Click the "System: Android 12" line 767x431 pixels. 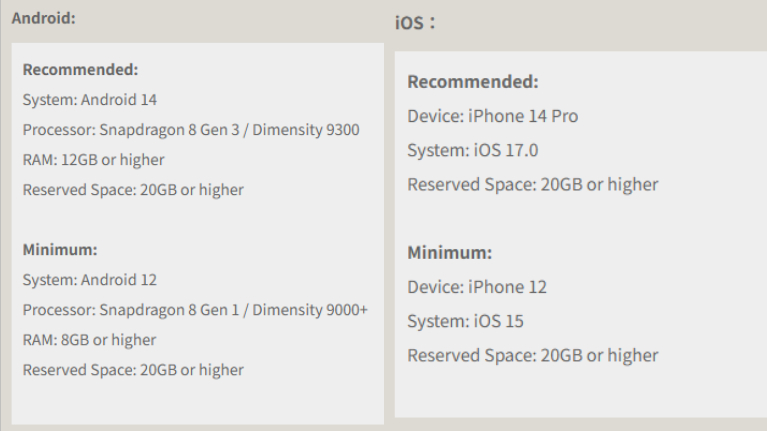(90, 280)
